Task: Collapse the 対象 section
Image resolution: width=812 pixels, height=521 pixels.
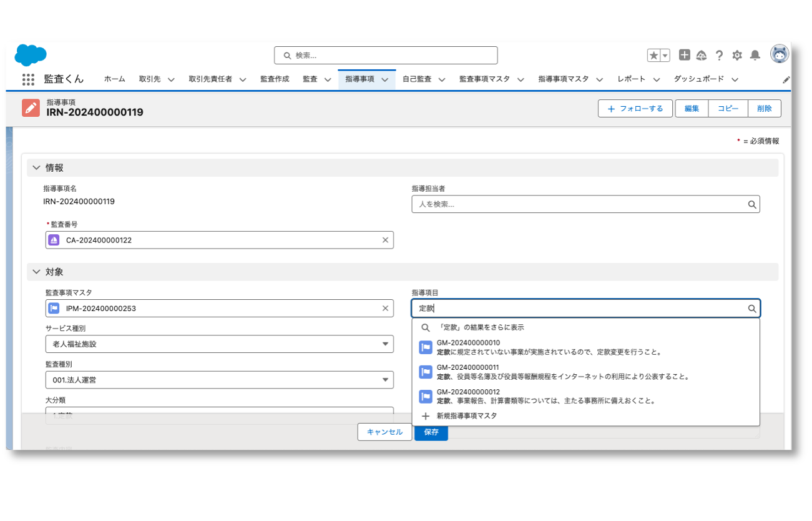Action: click(36, 272)
